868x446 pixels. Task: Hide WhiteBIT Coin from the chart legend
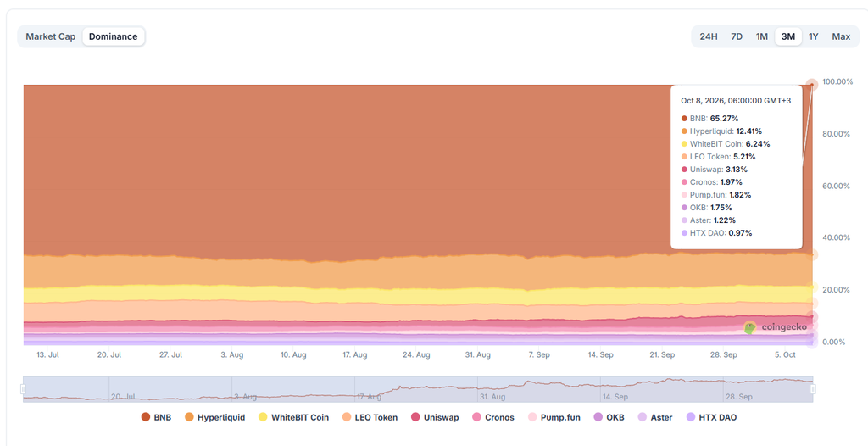click(x=293, y=417)
